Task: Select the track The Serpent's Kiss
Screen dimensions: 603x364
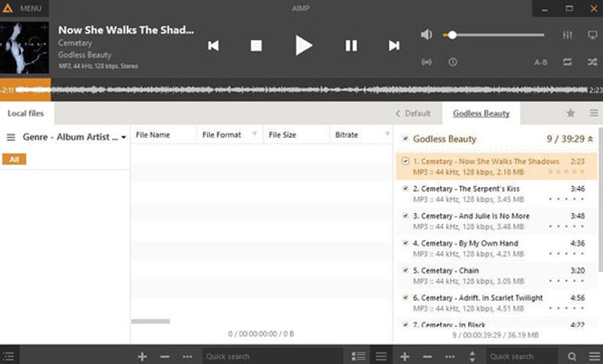Action: (497, 194)
